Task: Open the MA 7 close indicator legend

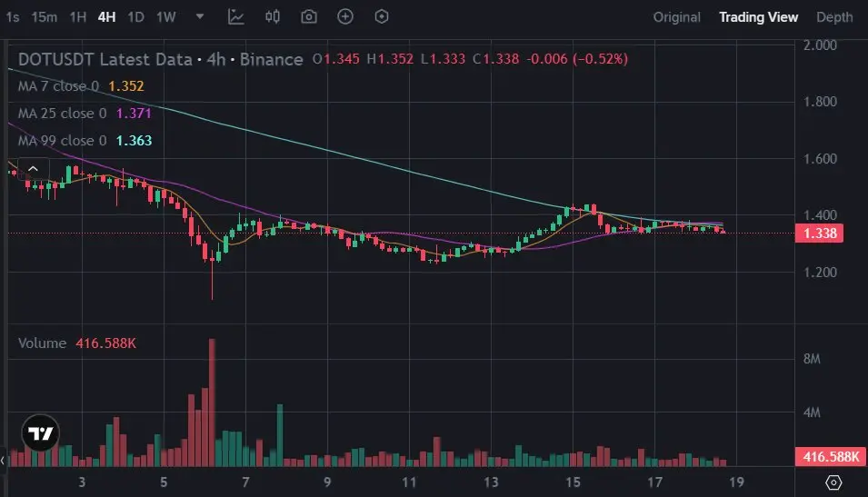Action: pyautogui.click(x=59, y=86)
